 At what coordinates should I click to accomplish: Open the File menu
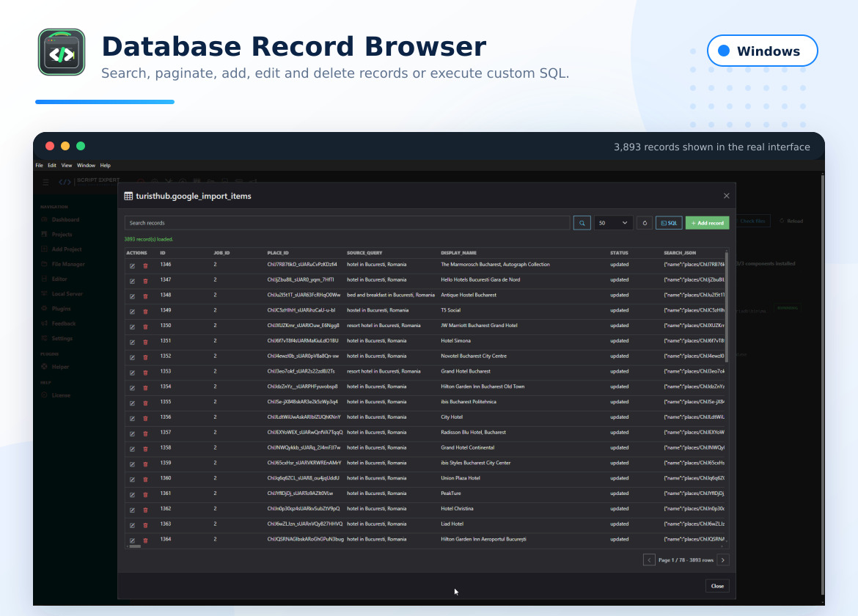click(x=40, y=165)
